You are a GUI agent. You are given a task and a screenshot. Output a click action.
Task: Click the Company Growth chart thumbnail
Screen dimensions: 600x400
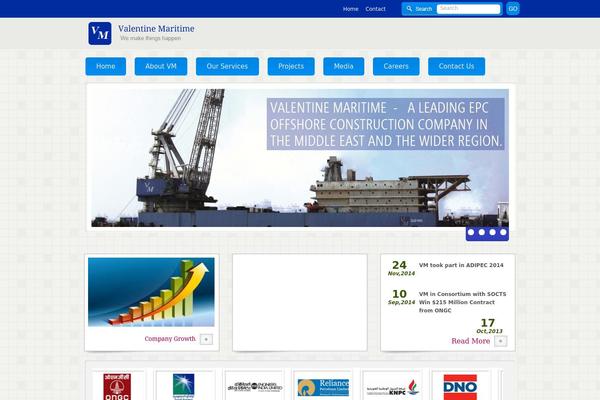[x=151, y=292]
